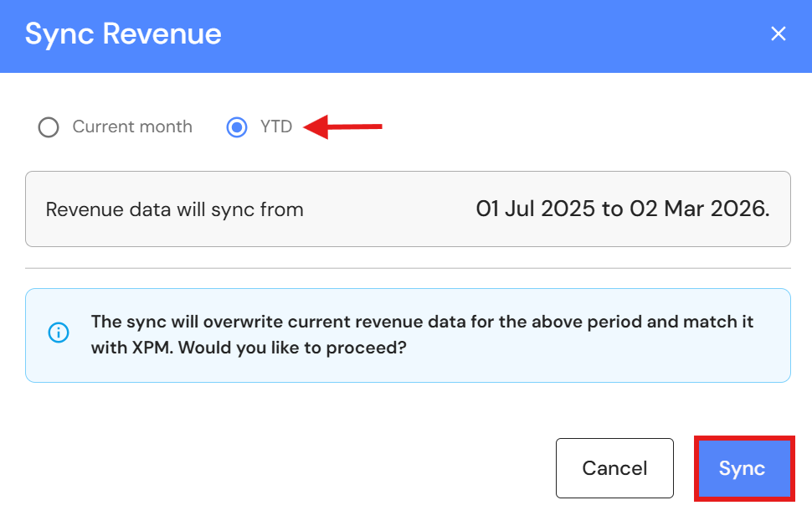Screen dimensions: 812x526
Task: Close the Sync Revenue dialog
Action: [x=779, y=34]
